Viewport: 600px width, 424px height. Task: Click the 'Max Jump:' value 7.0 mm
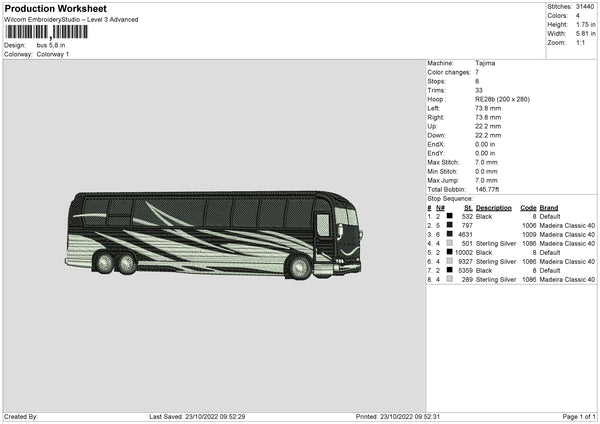(486, 180)
